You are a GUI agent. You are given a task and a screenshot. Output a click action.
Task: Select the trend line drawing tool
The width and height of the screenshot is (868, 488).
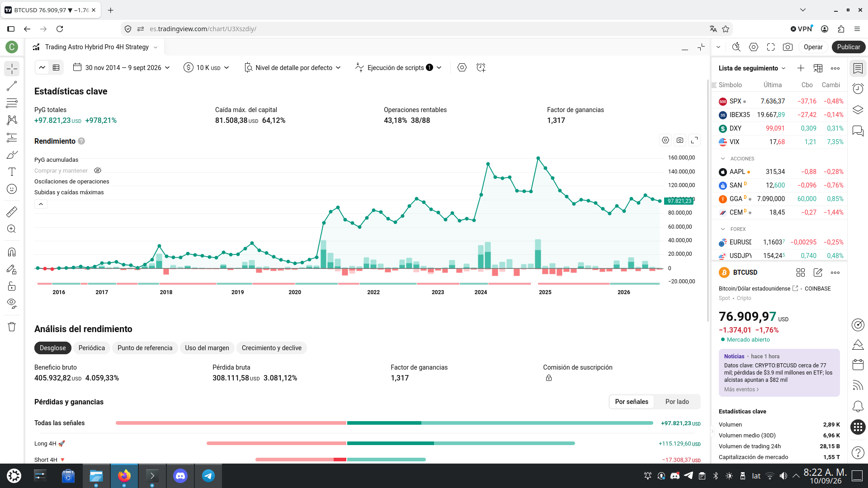tap(12, 86)
